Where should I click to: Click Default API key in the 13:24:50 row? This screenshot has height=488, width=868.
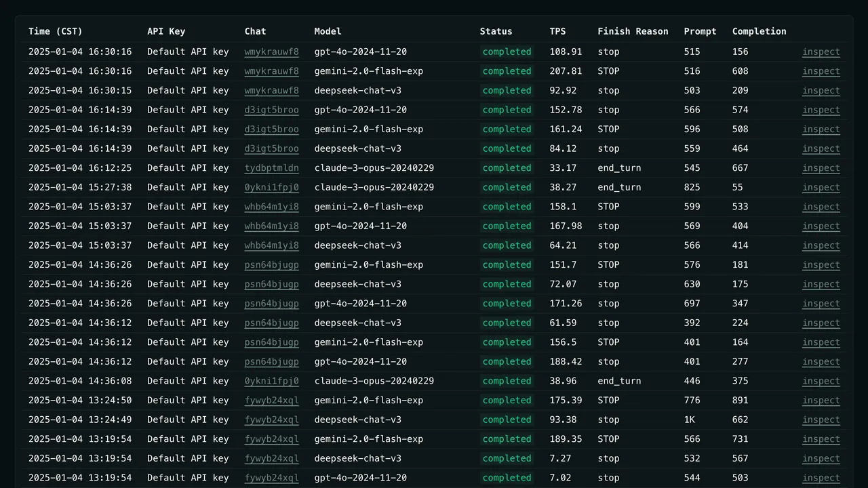tap(188, 401)
